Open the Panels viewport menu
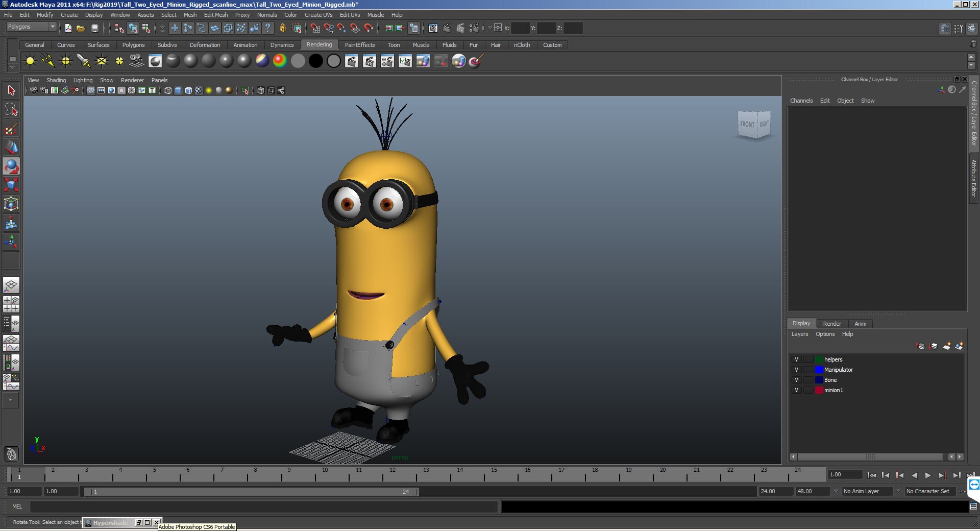The height and width of the screenshot is (531, 980). (159, 80)
